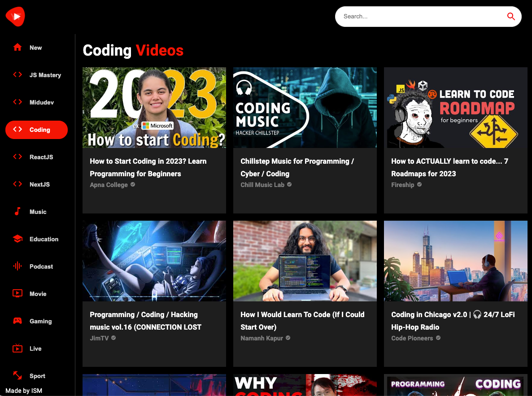Click verified badge next to Apna College

point(133,184)
